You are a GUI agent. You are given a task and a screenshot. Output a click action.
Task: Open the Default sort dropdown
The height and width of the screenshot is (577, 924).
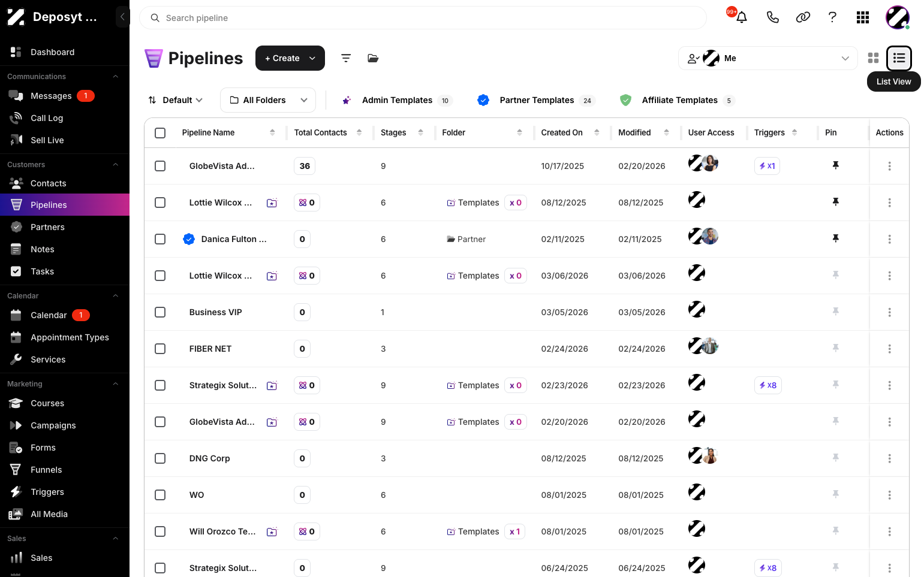point(176,100)
